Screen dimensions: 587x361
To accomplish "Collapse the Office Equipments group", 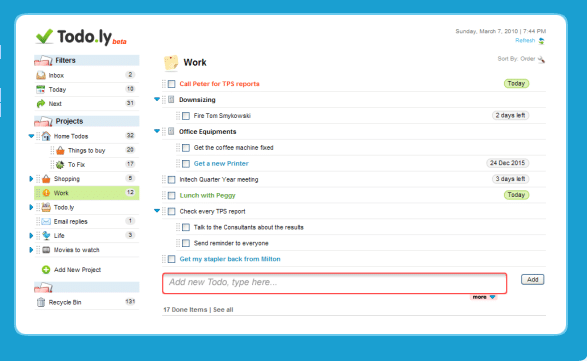I will (157, 131).
